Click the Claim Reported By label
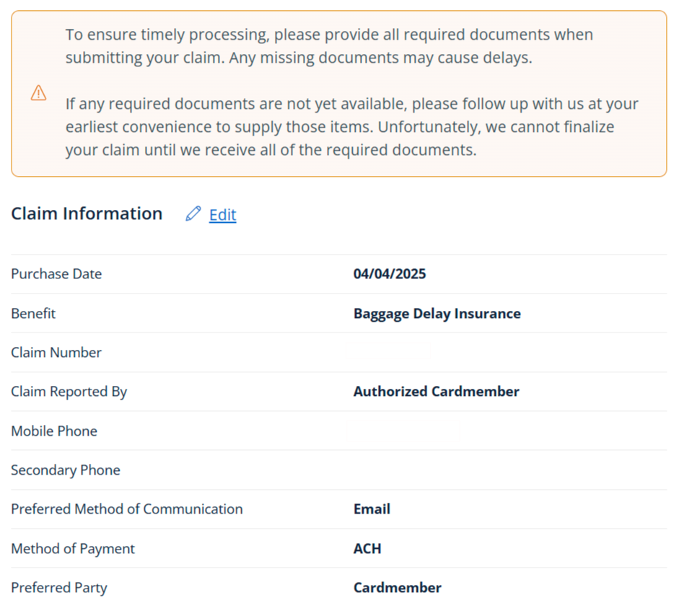Screen dimensions: 679x616 point(69,392)
